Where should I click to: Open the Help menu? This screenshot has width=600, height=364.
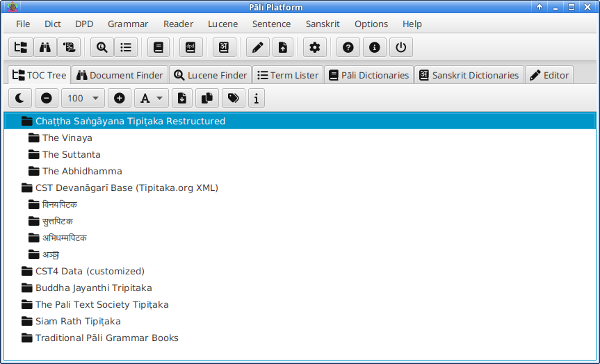pos(412,24)
